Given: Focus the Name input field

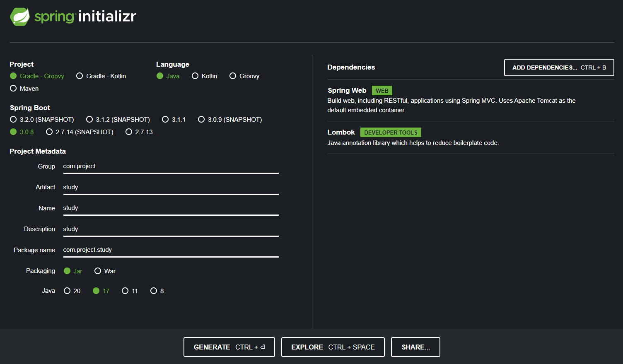Looking at the screenshot, I should pyautogui.click(x=171, y=208).
